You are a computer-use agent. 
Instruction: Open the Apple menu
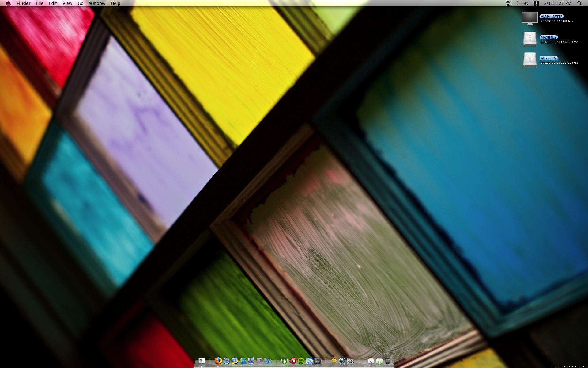(8, 3)
